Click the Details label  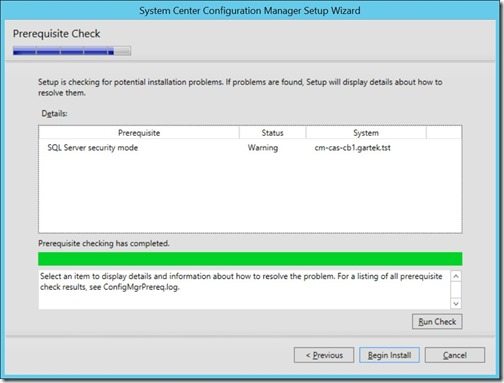coord(54,114)
